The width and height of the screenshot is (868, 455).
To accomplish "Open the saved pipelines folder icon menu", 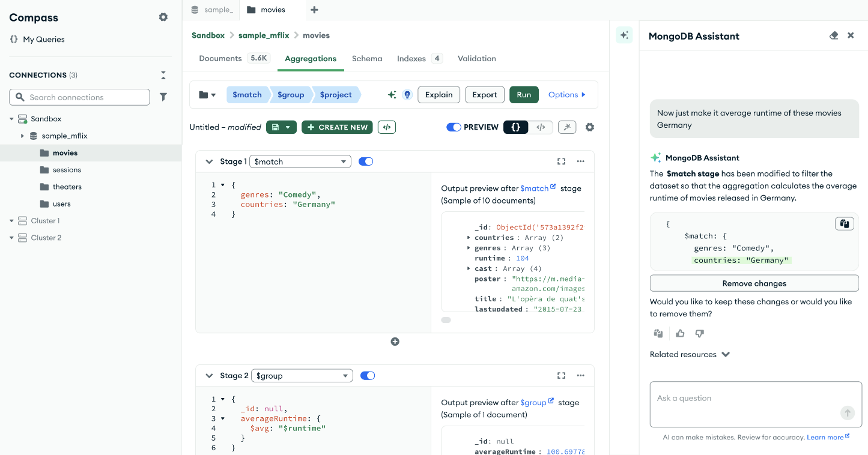I will (x=207, y=95).
